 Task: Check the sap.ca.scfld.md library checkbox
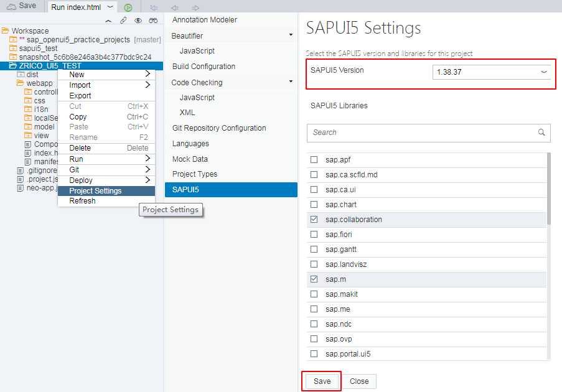click(314, 174)
